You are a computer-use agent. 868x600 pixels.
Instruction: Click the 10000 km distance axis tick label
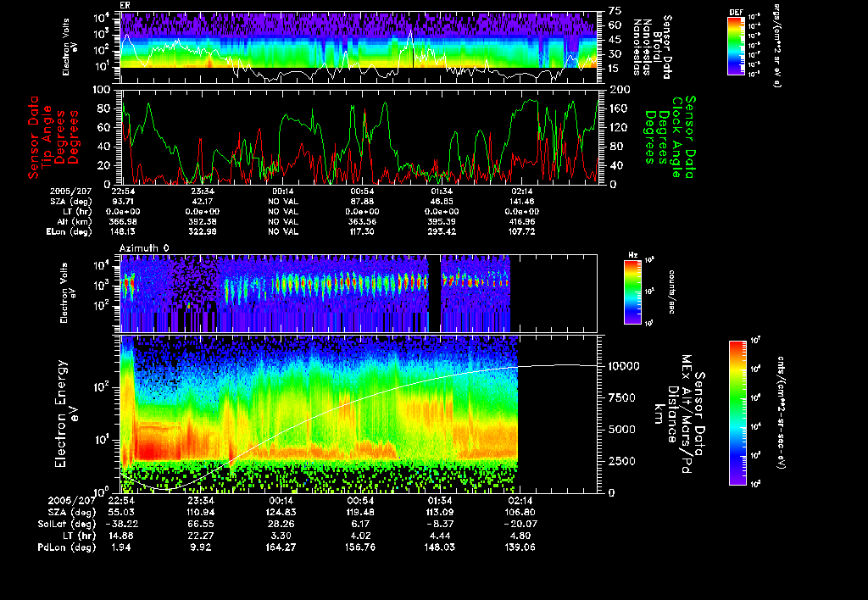(624, 366)
